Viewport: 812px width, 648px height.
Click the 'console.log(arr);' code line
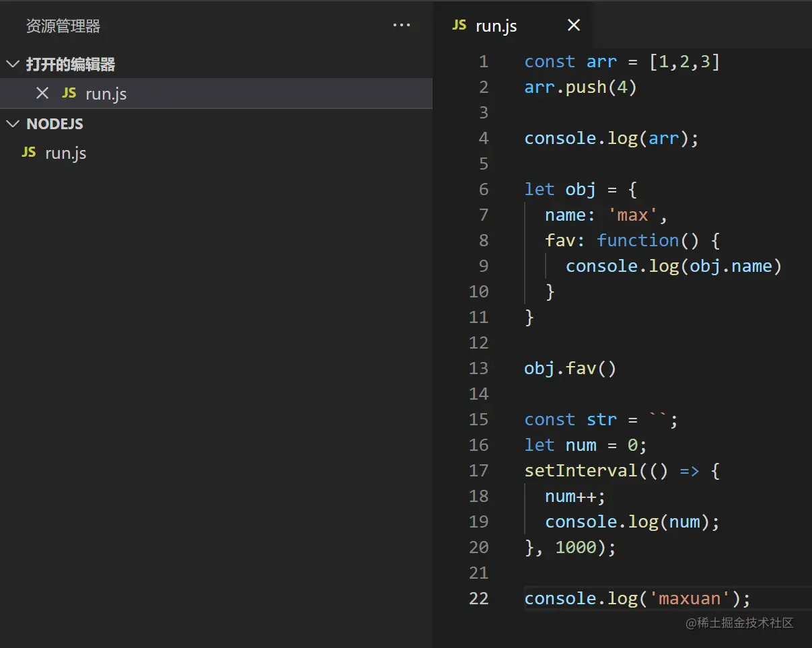(x=612, y=139)
